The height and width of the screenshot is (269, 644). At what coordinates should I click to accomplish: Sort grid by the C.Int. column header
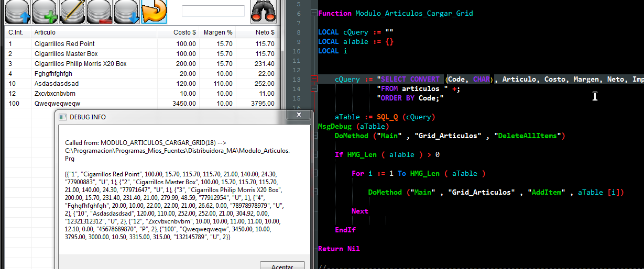tap(18, 32)
